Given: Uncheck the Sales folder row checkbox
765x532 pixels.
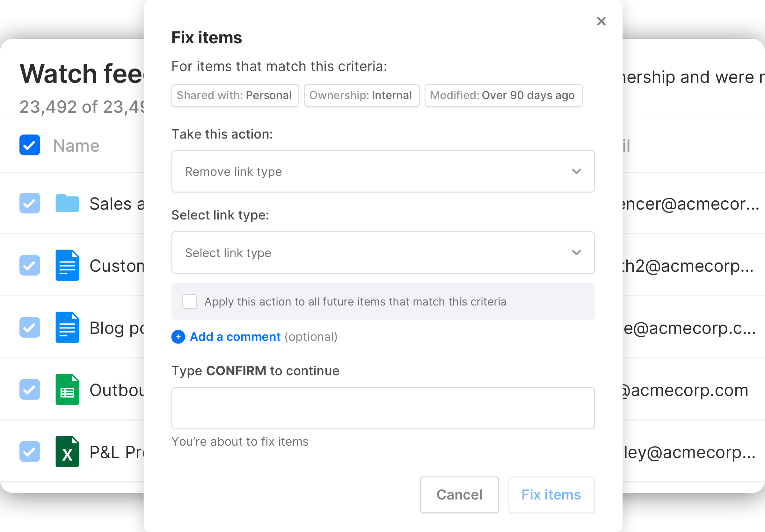Looking at the screenshot, I should [30, 203].
